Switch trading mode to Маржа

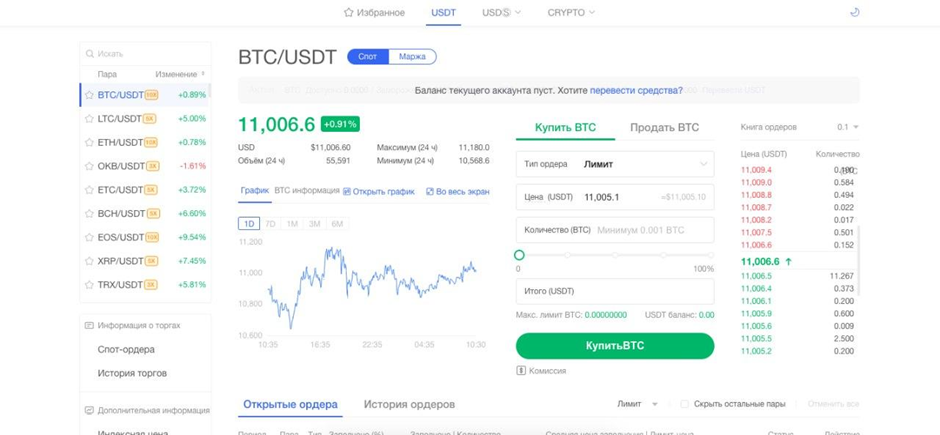coord(412,57)
